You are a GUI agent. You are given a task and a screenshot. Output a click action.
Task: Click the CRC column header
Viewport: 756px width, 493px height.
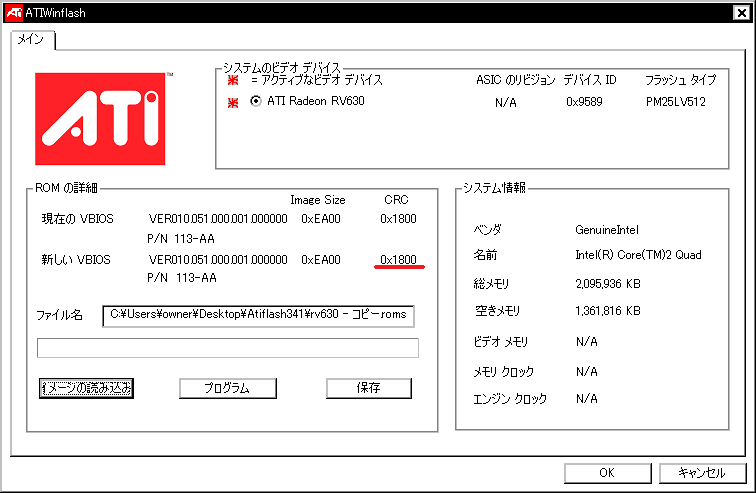point(396,200)
